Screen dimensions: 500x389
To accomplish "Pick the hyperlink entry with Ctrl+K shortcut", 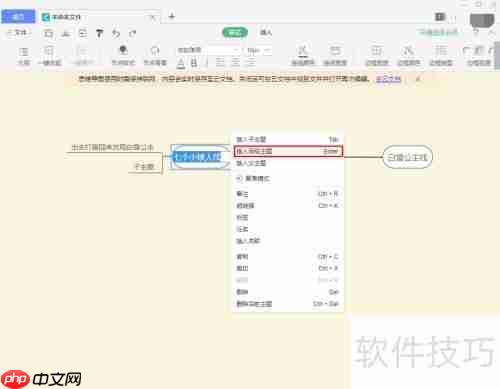I will point(288,206).
